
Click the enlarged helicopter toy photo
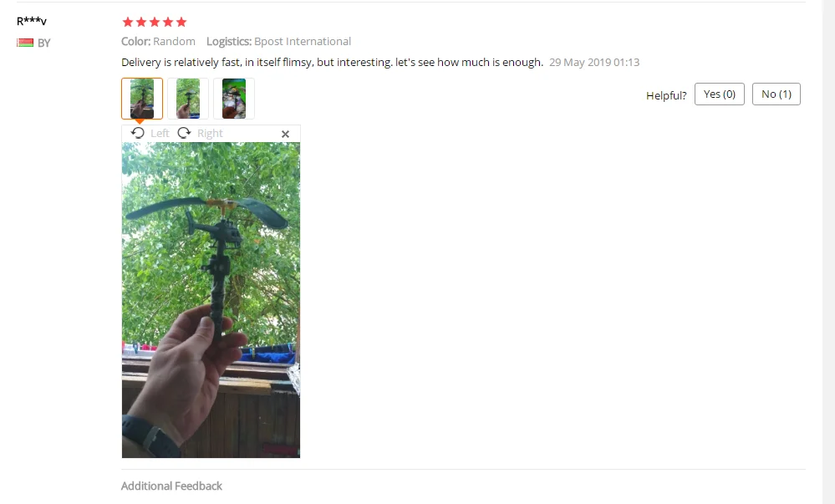point(211,300)
